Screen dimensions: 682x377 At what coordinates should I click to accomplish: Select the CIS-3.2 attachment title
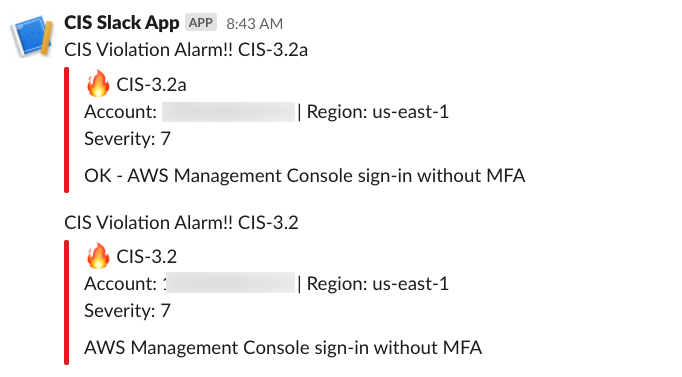point(147,257)
